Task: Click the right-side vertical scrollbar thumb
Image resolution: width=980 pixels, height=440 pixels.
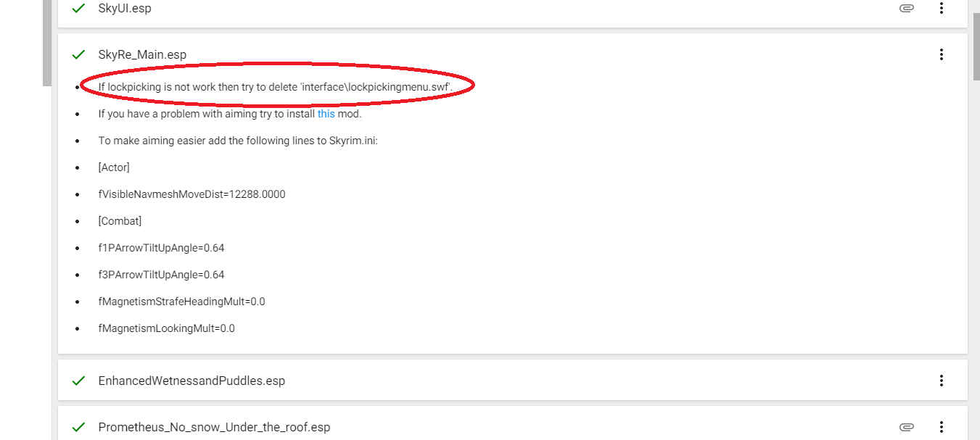Action: [976, 43]
